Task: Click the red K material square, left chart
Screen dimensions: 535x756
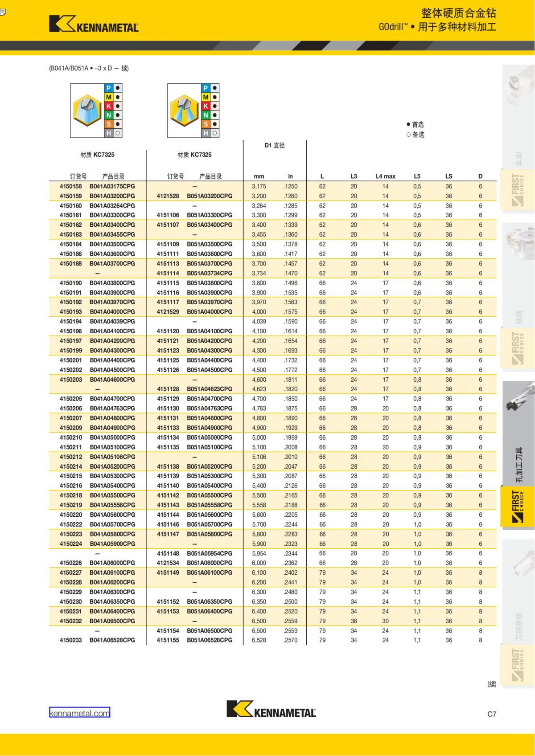Action: coord(108,106)
